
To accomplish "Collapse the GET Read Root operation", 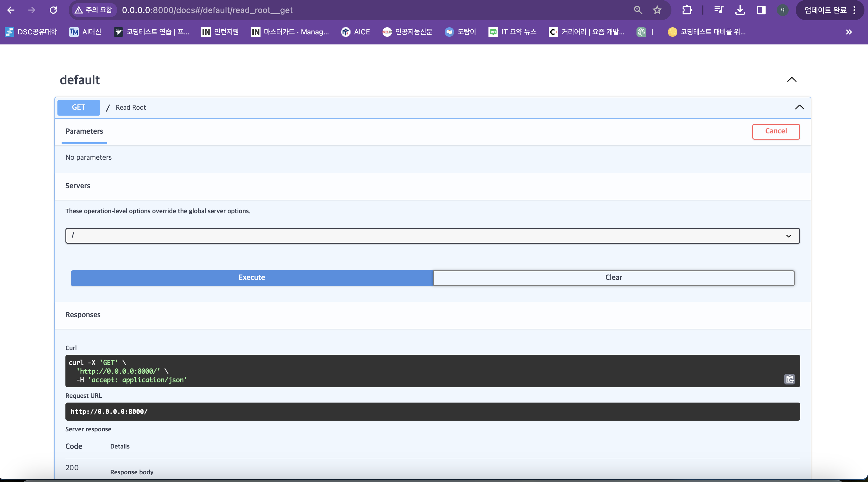I will coord(799,107).
